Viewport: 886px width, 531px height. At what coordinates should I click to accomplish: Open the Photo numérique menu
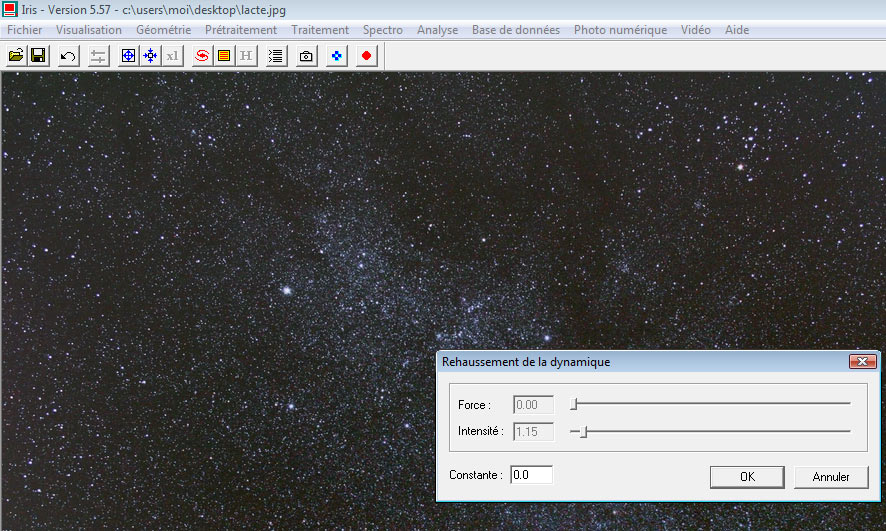point(620,30)
